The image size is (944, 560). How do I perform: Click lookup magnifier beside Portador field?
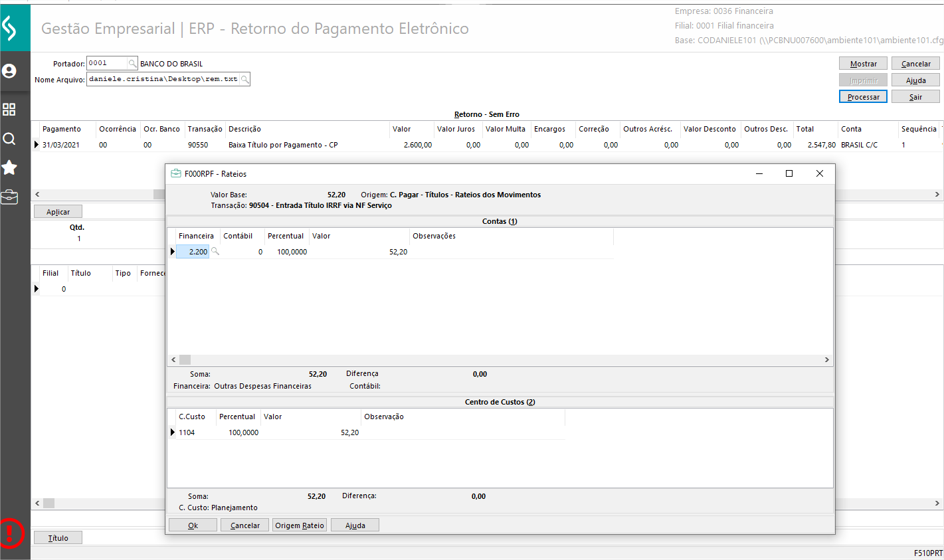(x=132, y=64)
